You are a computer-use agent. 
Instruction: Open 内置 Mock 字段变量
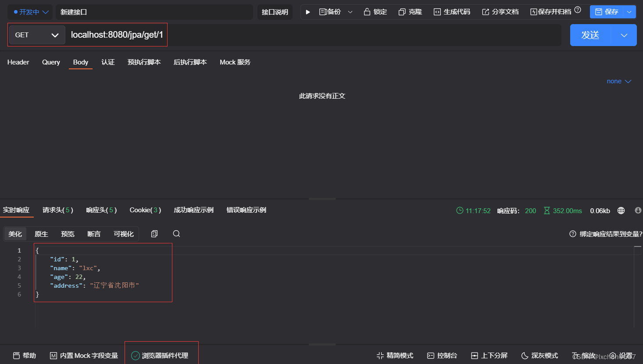84,356
